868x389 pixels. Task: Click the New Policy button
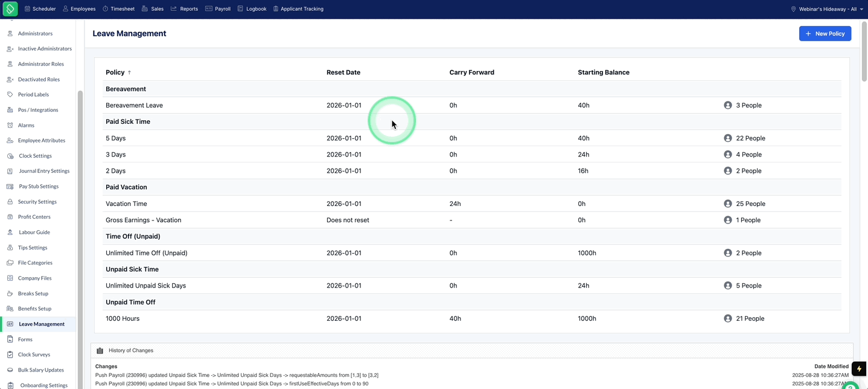click(825, 34)
